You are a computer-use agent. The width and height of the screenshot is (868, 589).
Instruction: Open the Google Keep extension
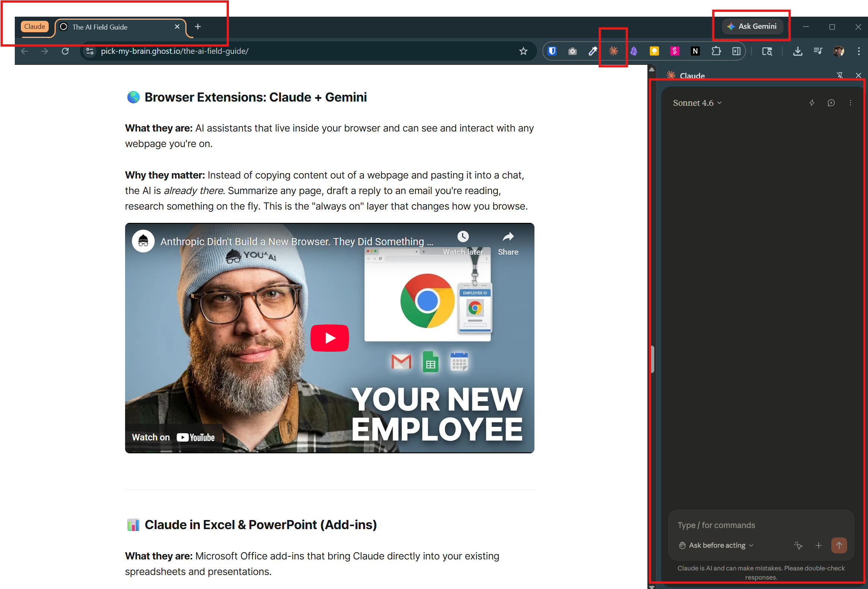pos(654,51)
